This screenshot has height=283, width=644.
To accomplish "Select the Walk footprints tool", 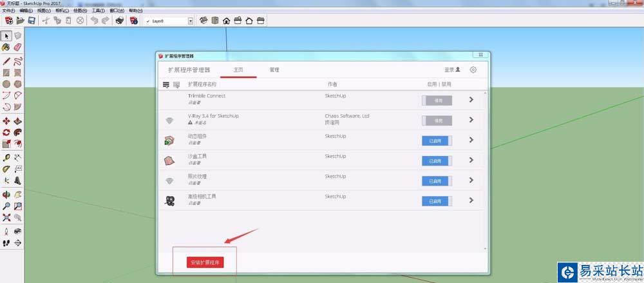I will coord(6,243).
